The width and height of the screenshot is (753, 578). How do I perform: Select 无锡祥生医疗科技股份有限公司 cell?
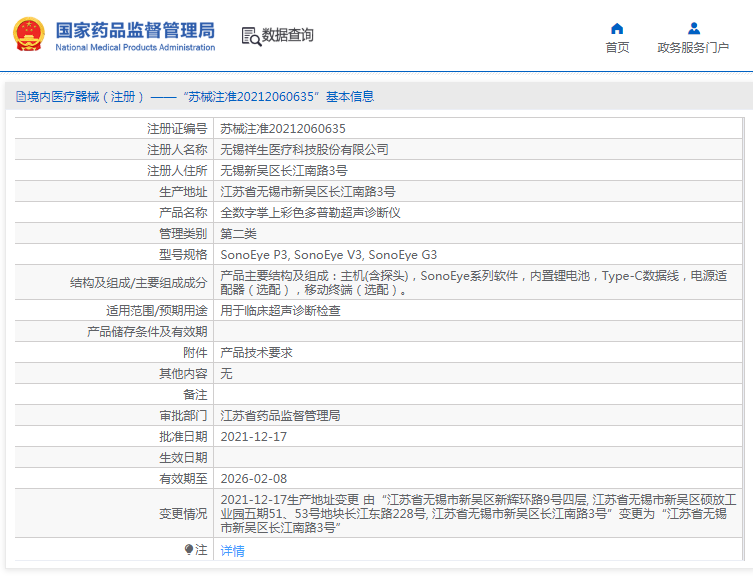[304, 150]
